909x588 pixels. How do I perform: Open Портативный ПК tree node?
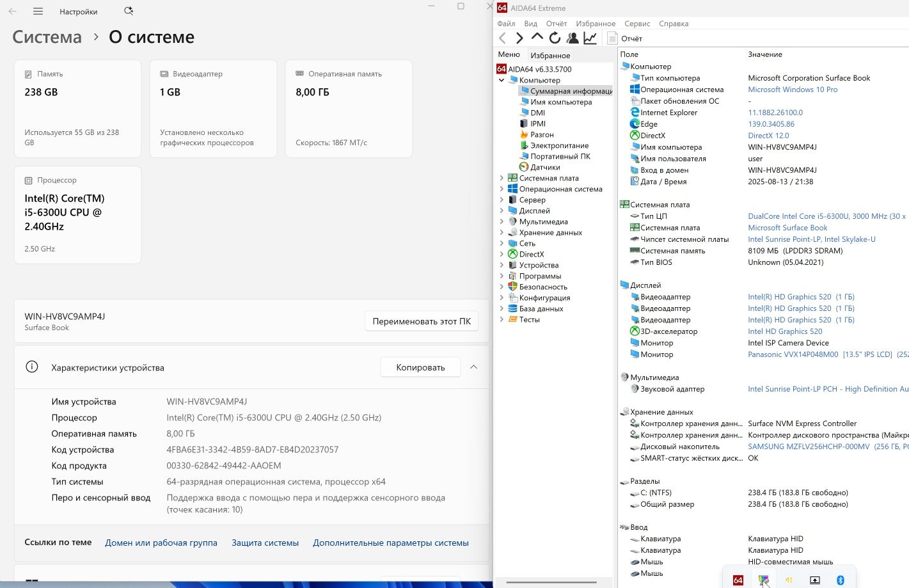pyautogui.click(x=555, y=156)
